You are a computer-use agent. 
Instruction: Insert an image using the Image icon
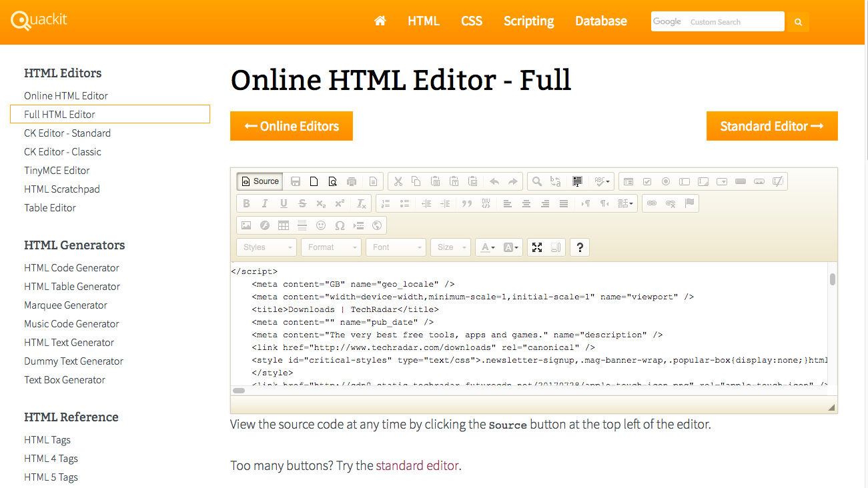246,225
